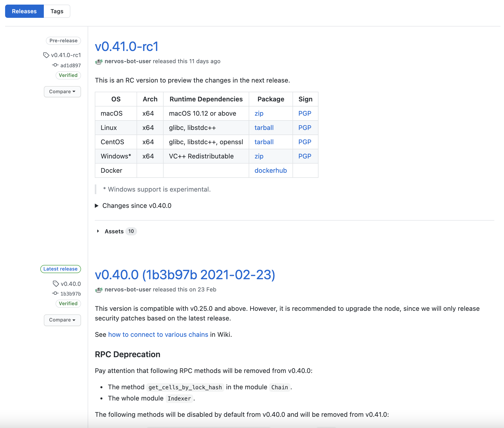Open the v0.41.0-rc1 release title
Viewport: 504px width, 428px height.
click(127, 47)
